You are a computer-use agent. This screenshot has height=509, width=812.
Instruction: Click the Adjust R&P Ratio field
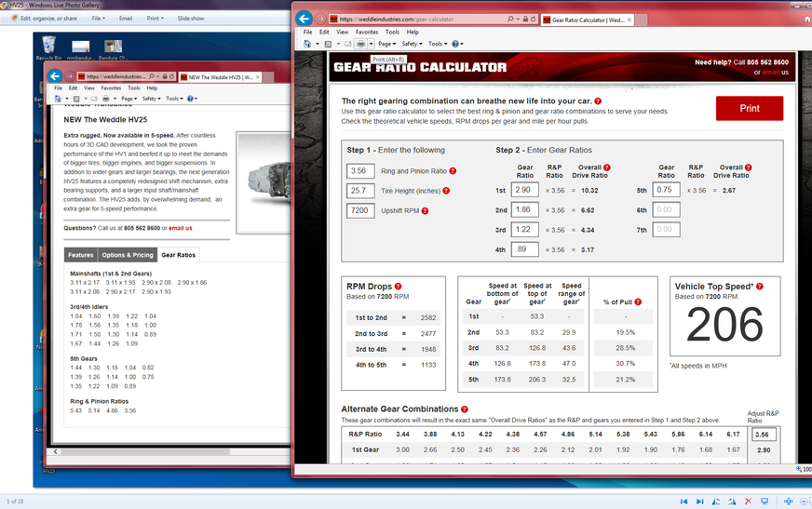tap(764, 435)
